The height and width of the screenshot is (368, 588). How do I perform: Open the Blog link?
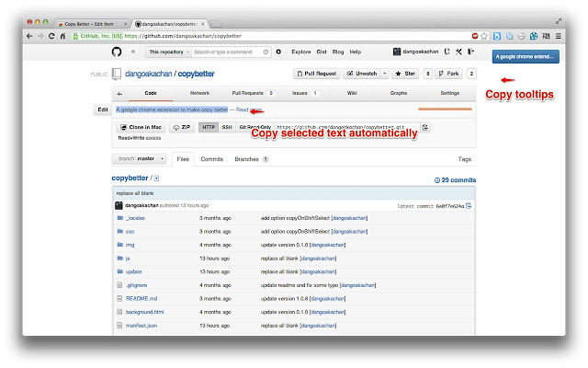338,52
